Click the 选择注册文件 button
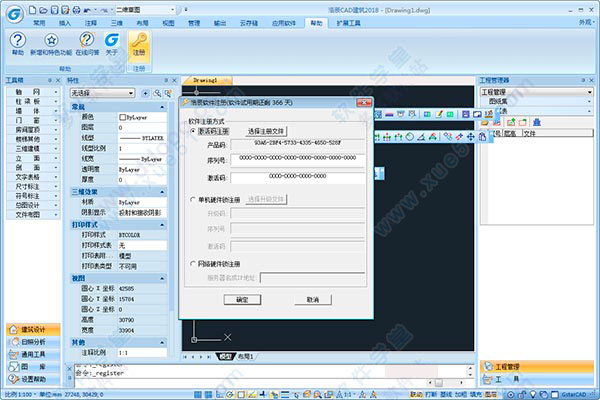Viewport: 600px width, 400px height. (x=266, y=130)
